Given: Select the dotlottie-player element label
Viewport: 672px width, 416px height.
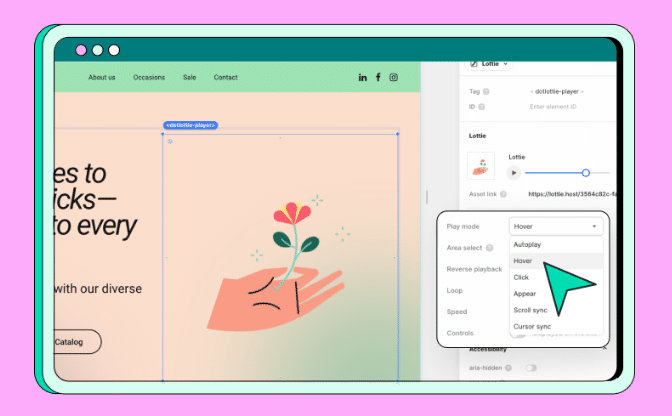Looking at the screenshot, I should pos(191,125).
